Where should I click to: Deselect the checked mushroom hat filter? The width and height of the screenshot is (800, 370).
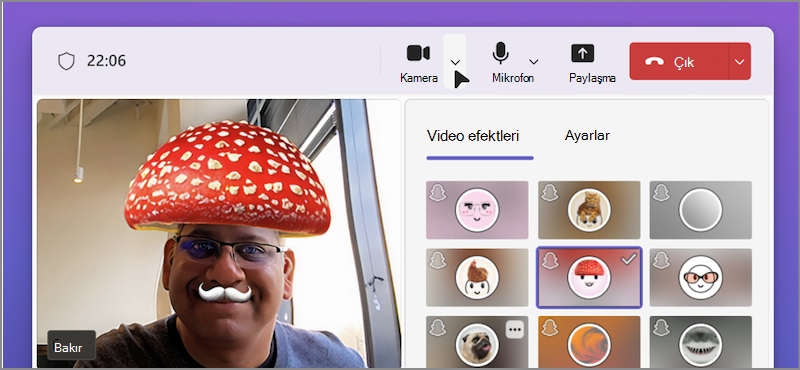(589, 278)
